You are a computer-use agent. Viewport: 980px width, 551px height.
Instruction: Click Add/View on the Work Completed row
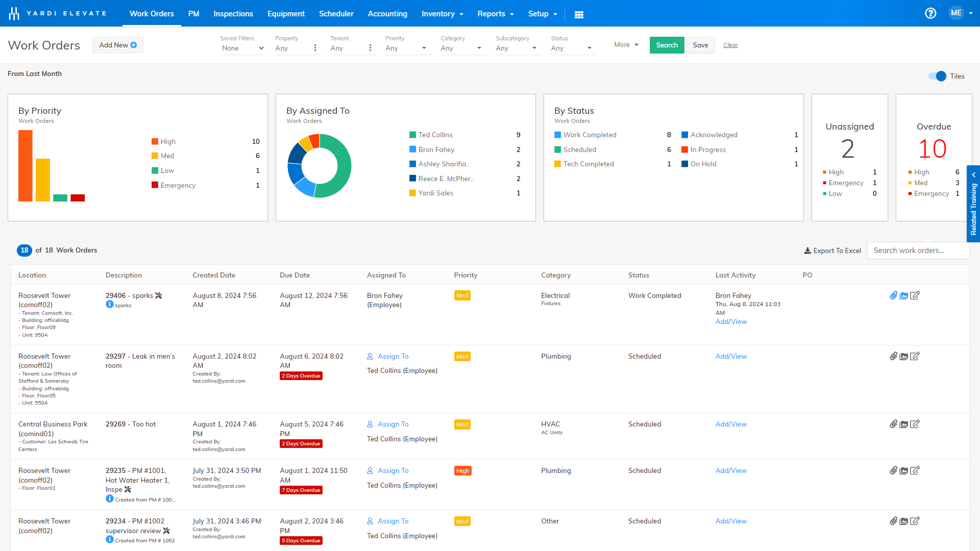point(731,321)
